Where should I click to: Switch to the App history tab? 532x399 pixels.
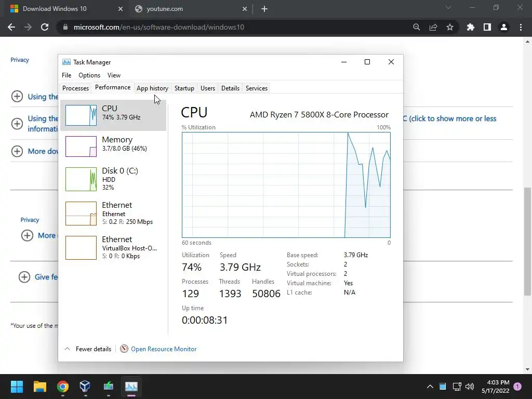[x=152, y=88]
